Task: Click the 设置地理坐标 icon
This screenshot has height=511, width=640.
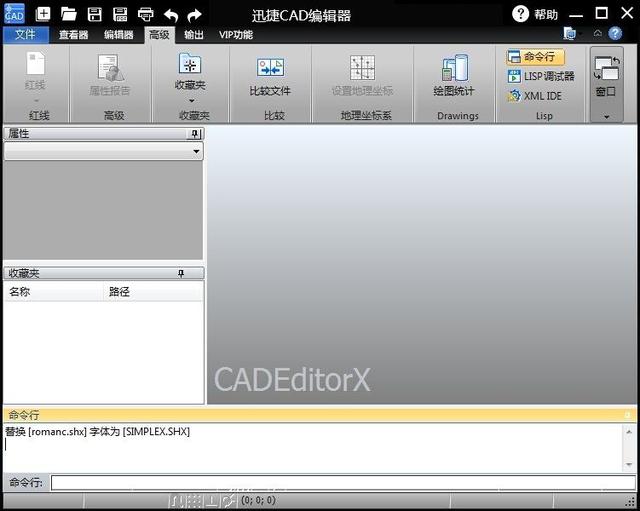Action: [x=362, y=68]
